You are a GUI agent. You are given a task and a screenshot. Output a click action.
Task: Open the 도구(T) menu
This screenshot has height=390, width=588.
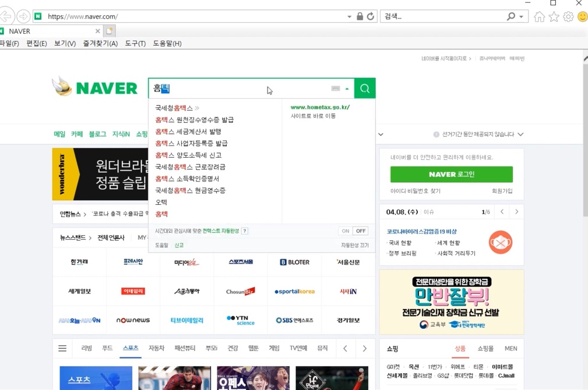[x=135, y=44]
